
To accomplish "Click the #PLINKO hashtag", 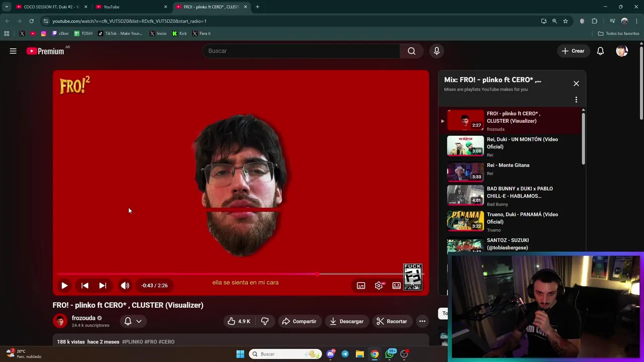I will 132,342.
